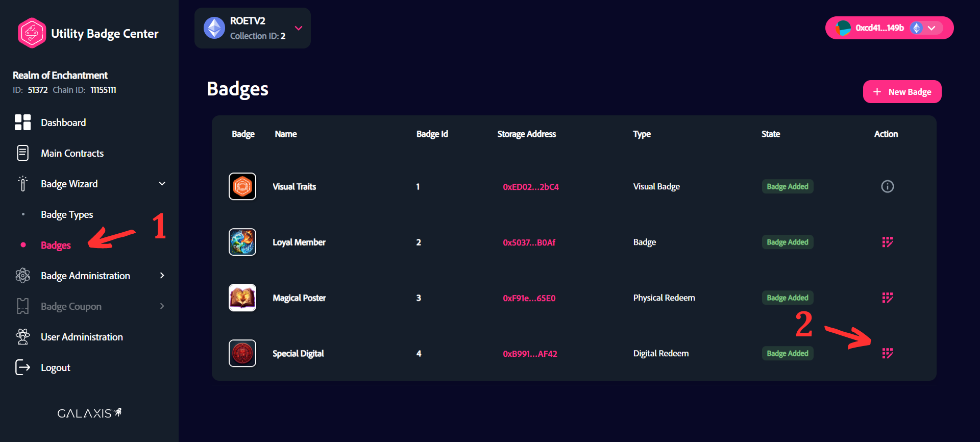Expand the Badge Administration submenu
980x442 pixels.
162,276
